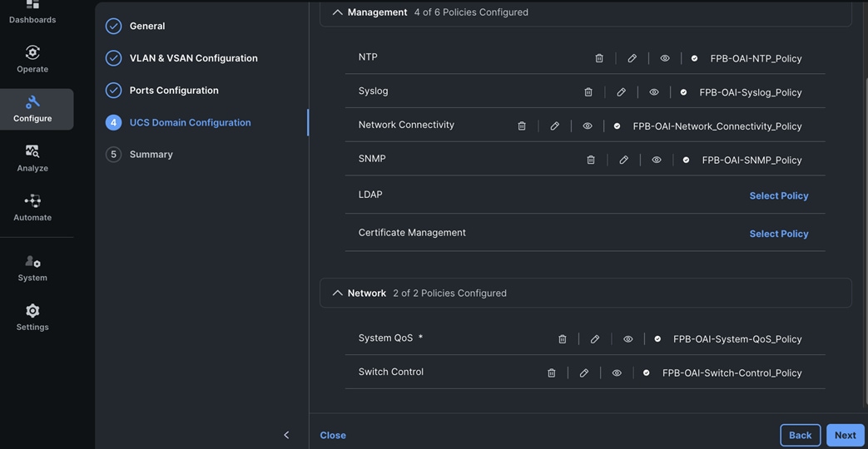The height and width of the screenshot is (449, 868).
Task: Select Policy for Certificate Management
Action: click(779, 234)
